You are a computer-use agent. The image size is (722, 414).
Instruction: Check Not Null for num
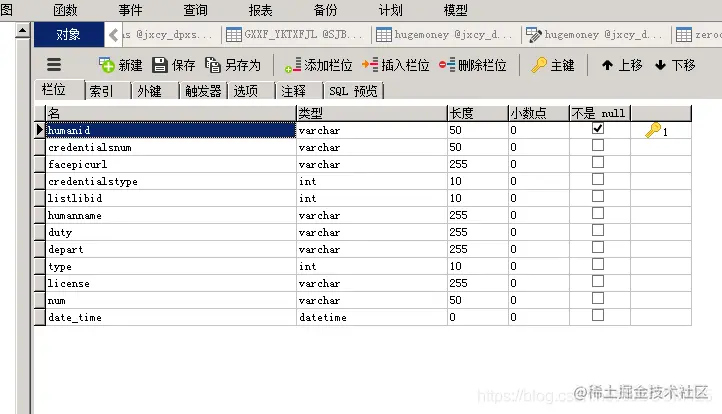pyautogui.click(x=598, y=298)
